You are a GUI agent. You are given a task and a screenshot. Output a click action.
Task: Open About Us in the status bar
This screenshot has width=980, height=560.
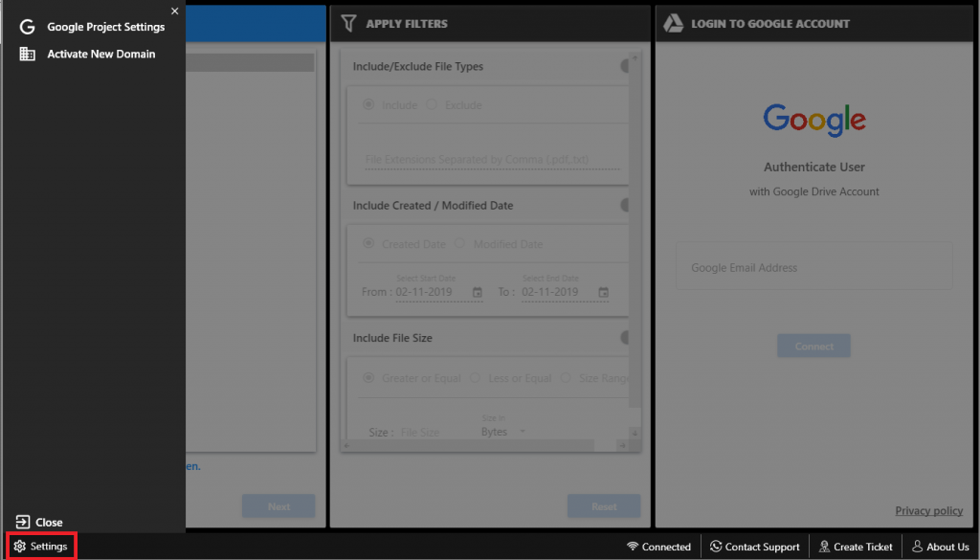[941, 547]
